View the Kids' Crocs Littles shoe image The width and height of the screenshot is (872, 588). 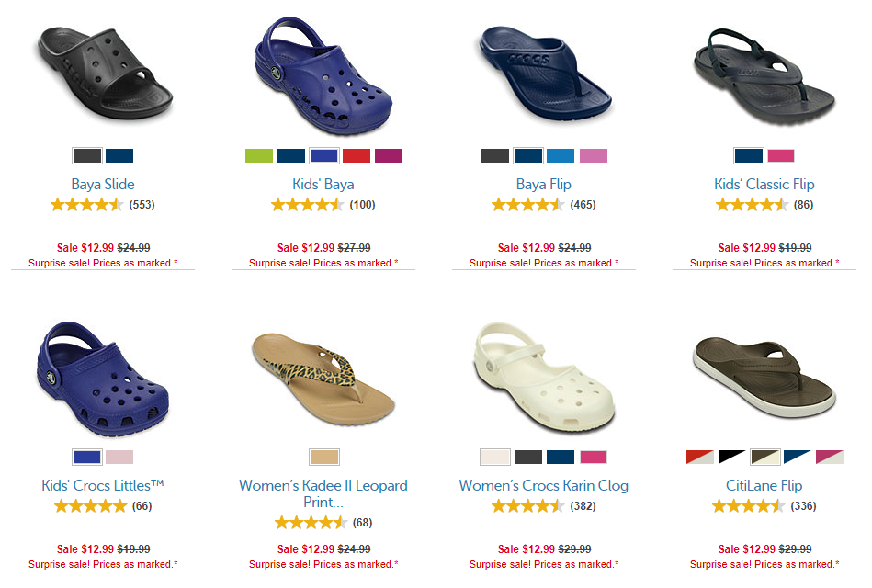pyautogui.click(x=102, y=379)
